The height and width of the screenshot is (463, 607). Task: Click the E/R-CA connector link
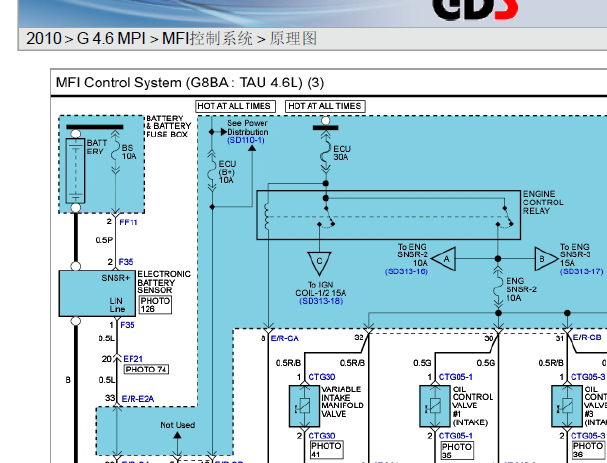[x=285, y=338]
